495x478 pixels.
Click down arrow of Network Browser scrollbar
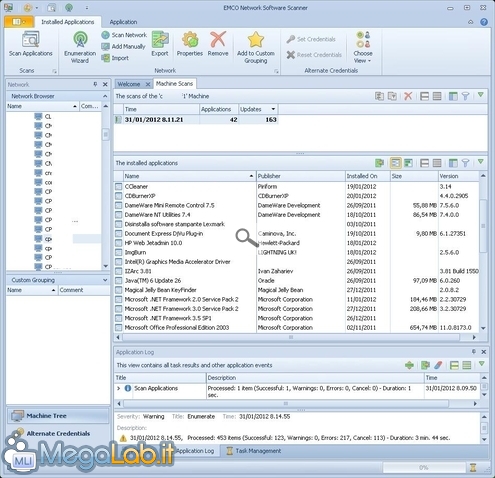pos(106,266)
